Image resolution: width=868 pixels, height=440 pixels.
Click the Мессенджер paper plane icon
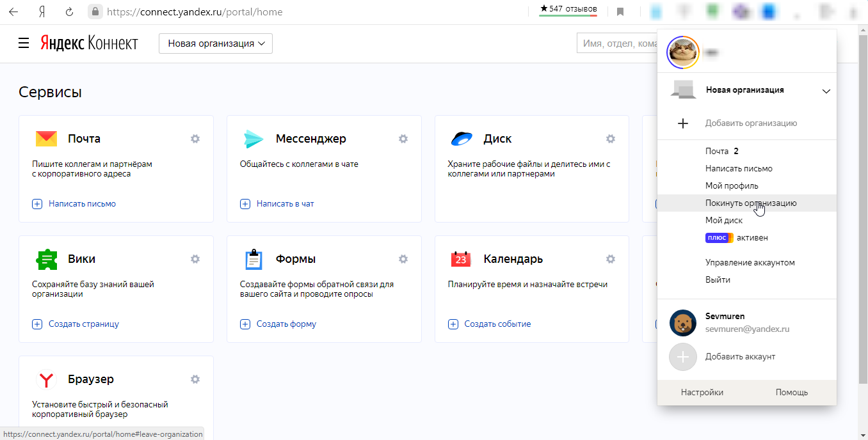tap(253, 139)
